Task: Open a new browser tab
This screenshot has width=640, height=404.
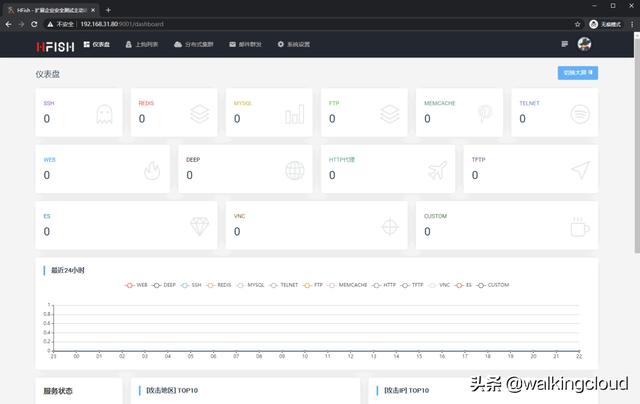Action: [x=108, y=10]
